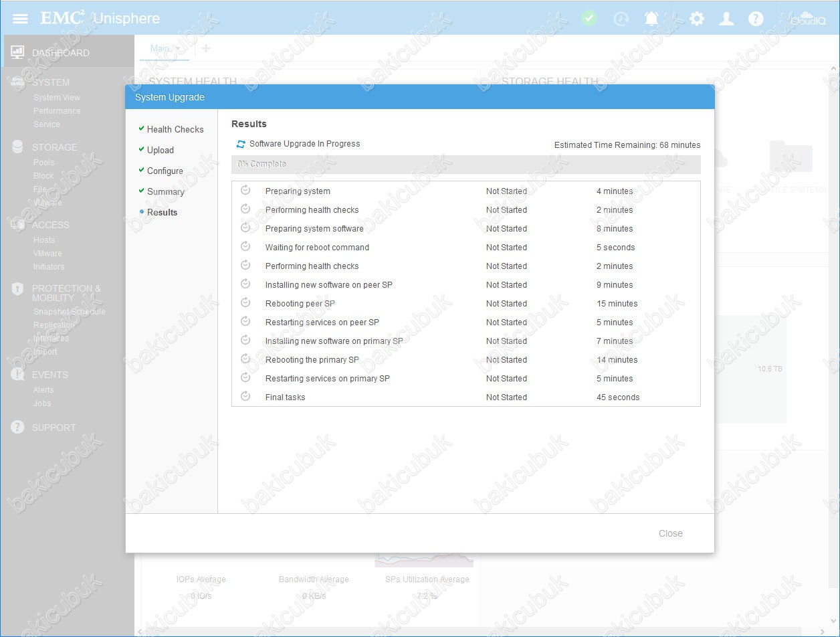
Task: Click status icon for Preparing system software
Action: (245, 227)
